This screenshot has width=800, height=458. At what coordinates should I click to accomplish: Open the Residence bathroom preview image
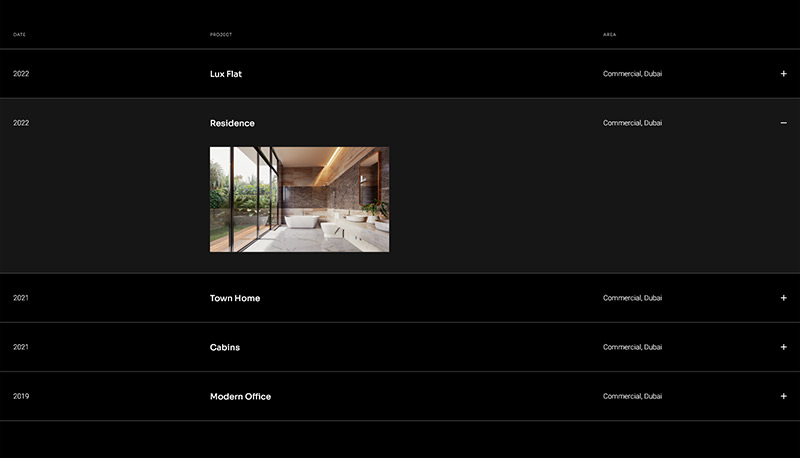click(299, 199)
